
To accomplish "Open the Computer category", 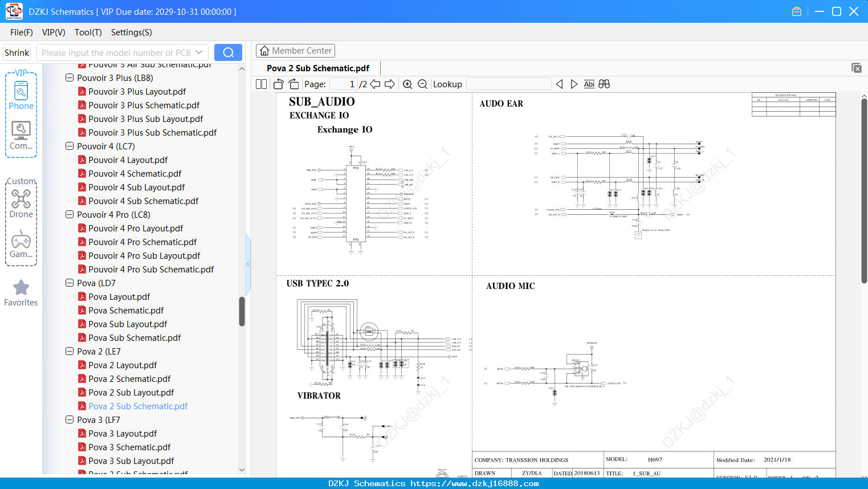I will pos(21,136).
